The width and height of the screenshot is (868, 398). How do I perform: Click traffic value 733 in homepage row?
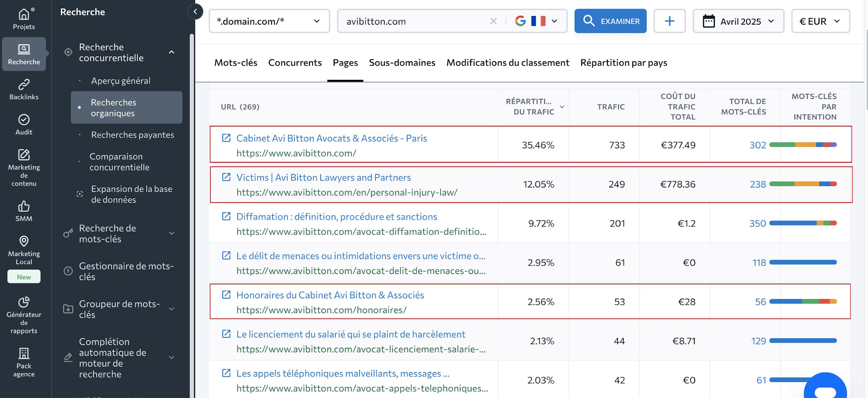tap(617, 145)
